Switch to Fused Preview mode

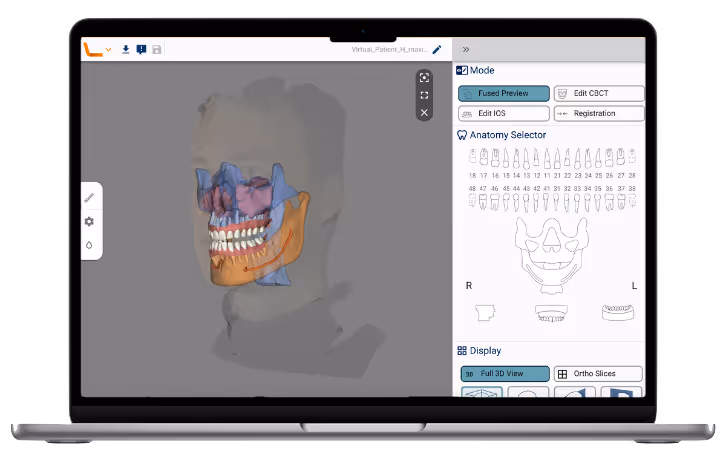(x=504, y=93)
